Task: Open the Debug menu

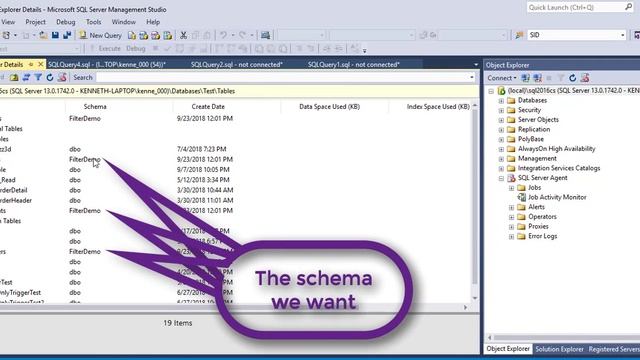Action: click(x=66, y=22)
